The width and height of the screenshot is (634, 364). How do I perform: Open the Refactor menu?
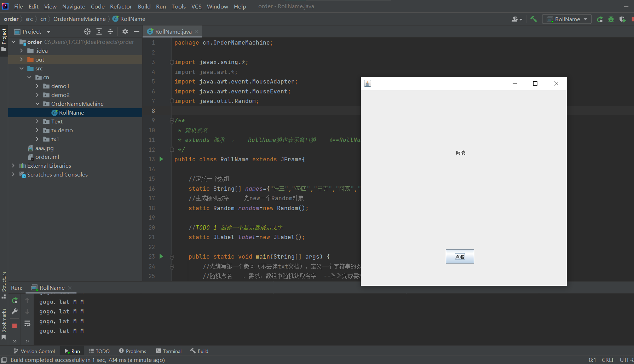tap(121, 6)
